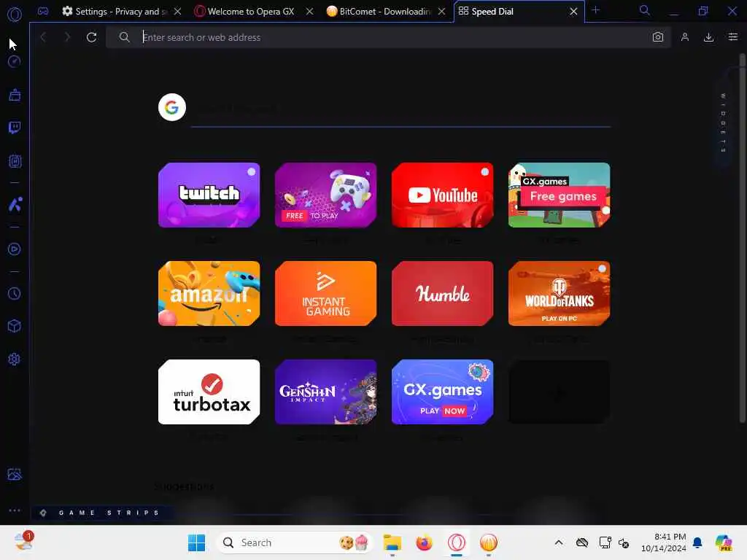This screenshot has height=560, width=747.
Task: Expand the Widgets side panel
Action: [x=723, y=122]
